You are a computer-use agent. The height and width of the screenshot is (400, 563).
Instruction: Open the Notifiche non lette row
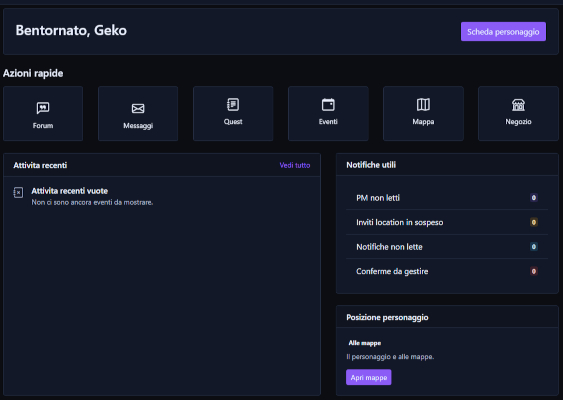coord(447,247)
